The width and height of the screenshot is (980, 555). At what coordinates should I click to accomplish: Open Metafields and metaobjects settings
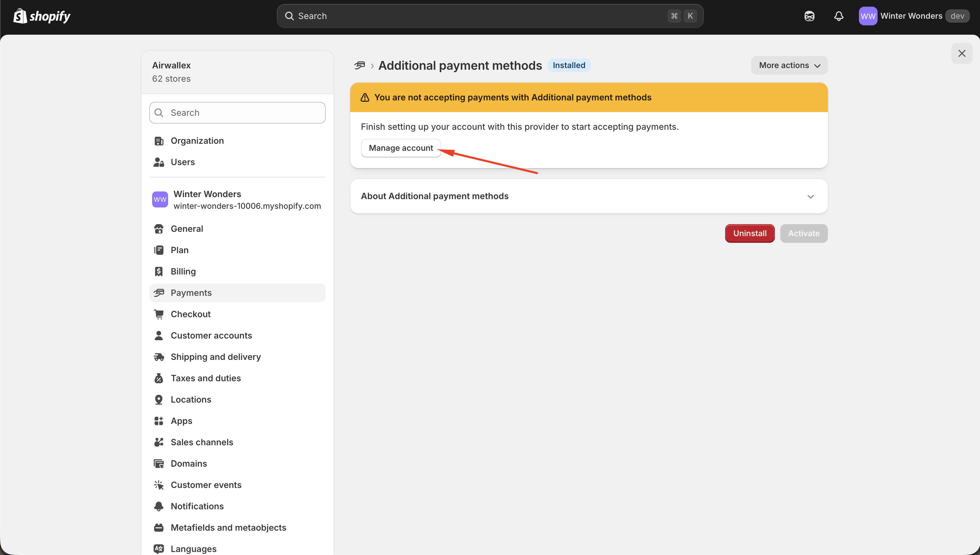click(237, 528)
